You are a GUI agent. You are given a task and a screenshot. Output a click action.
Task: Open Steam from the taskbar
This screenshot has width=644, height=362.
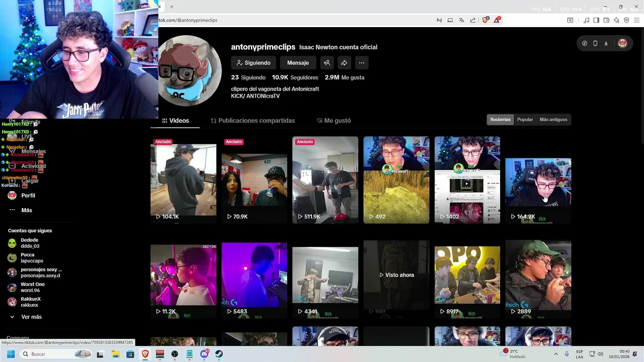click(219, 354)
